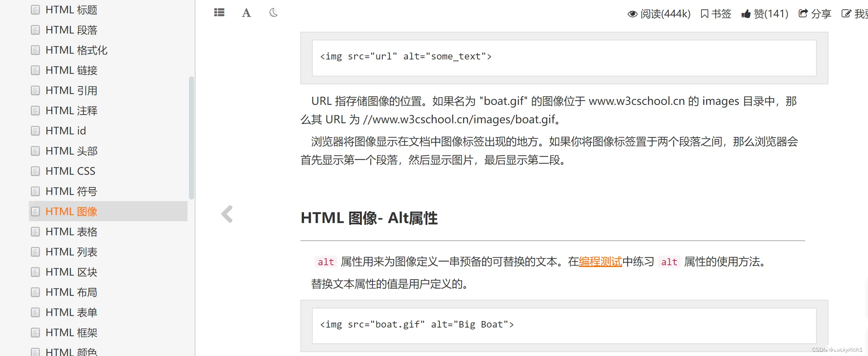The width and height of the screenshot is (868, 356).
Task: Click the 分享 share label
Action: pos(821,14)
